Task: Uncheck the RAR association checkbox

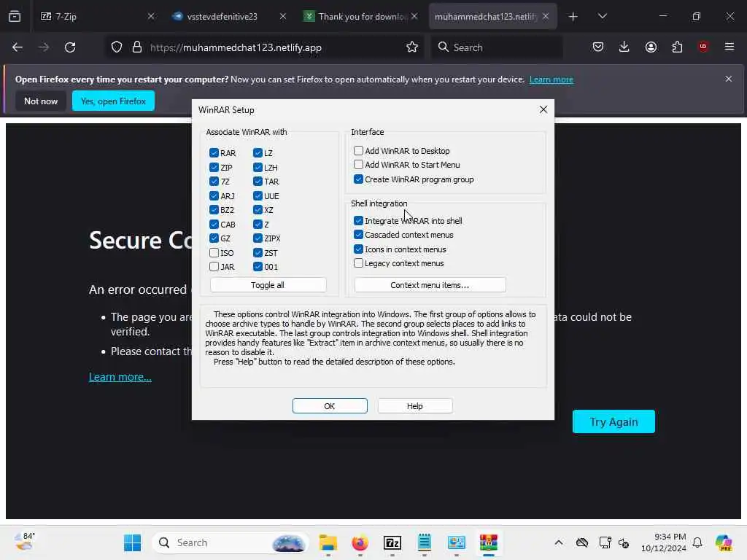Action: tap(214, 153)
